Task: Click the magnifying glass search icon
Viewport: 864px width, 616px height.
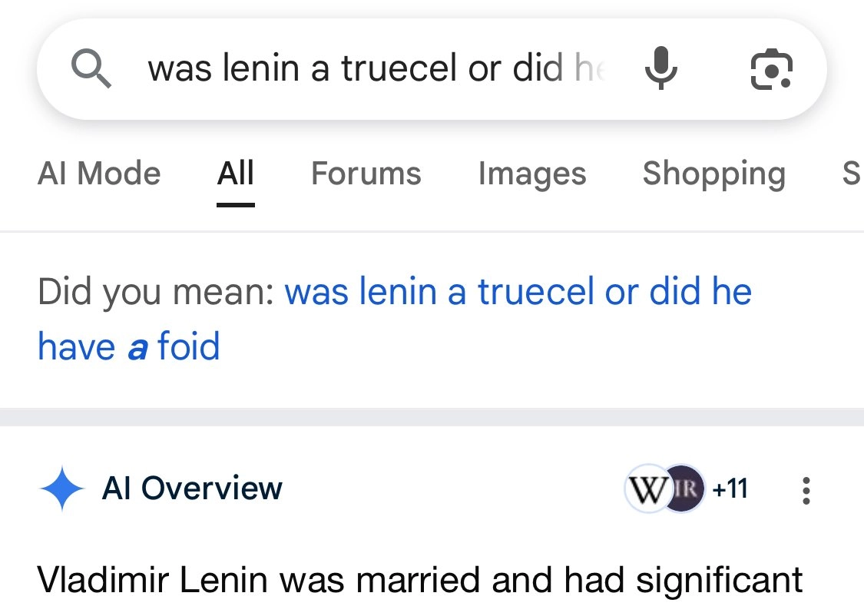Action: 92,70
